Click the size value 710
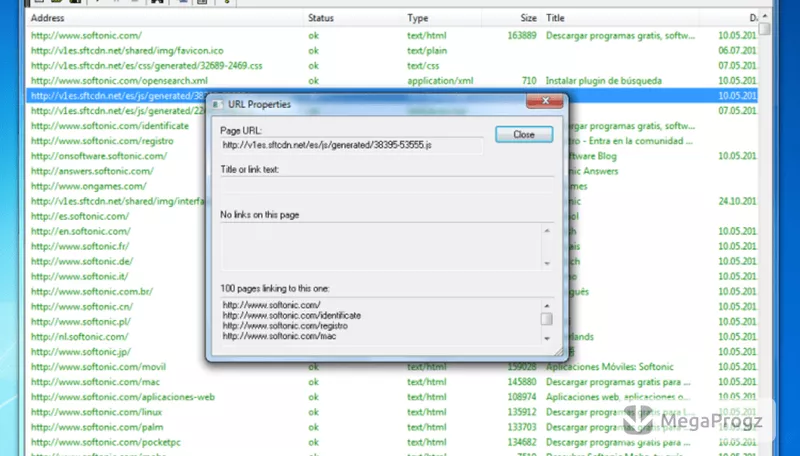Viewport: 800px width, 456px height. 529,81
